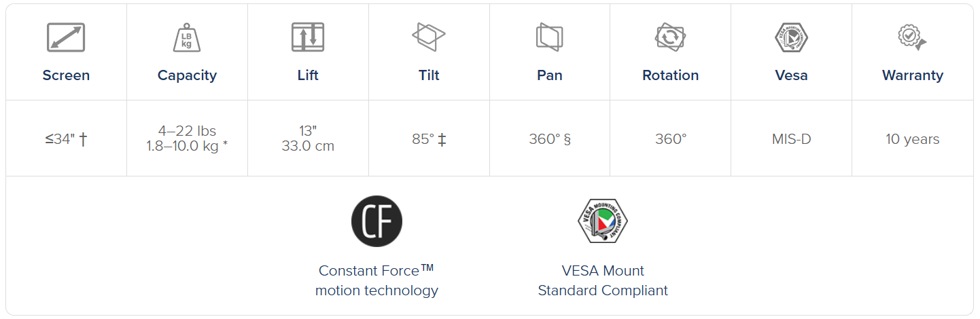The image size is (980, 319).
Task: Click the 10 years warranty value
Action: (912, 140)
